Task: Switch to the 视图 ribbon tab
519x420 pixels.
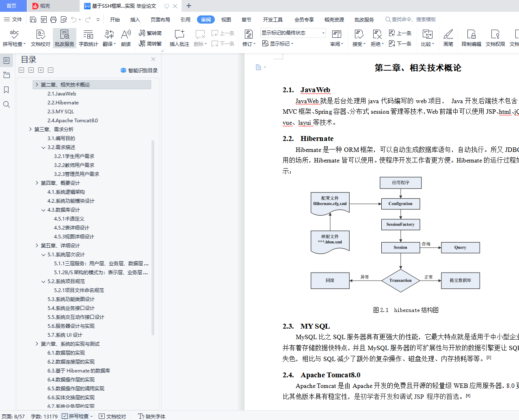Action: coord(226,19)
